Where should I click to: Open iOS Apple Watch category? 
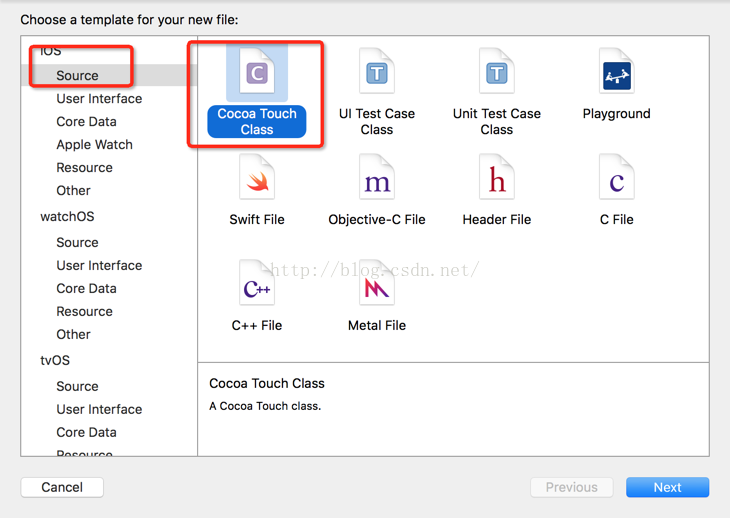[95, 145]
